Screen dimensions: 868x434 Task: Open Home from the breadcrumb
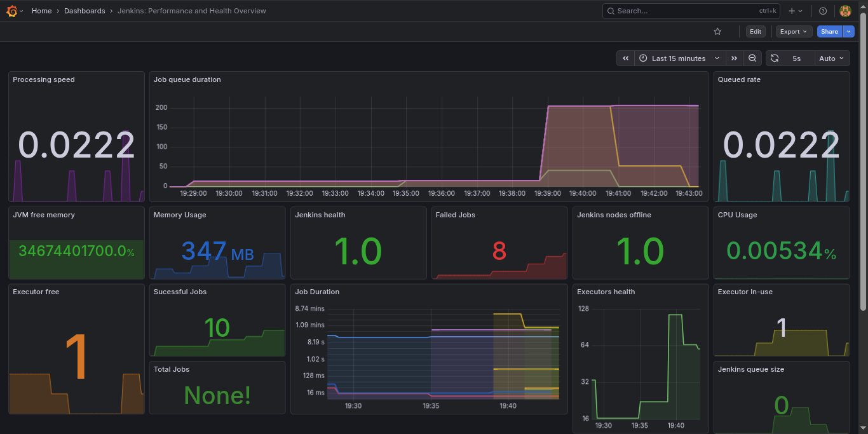(x=41, y=11)
